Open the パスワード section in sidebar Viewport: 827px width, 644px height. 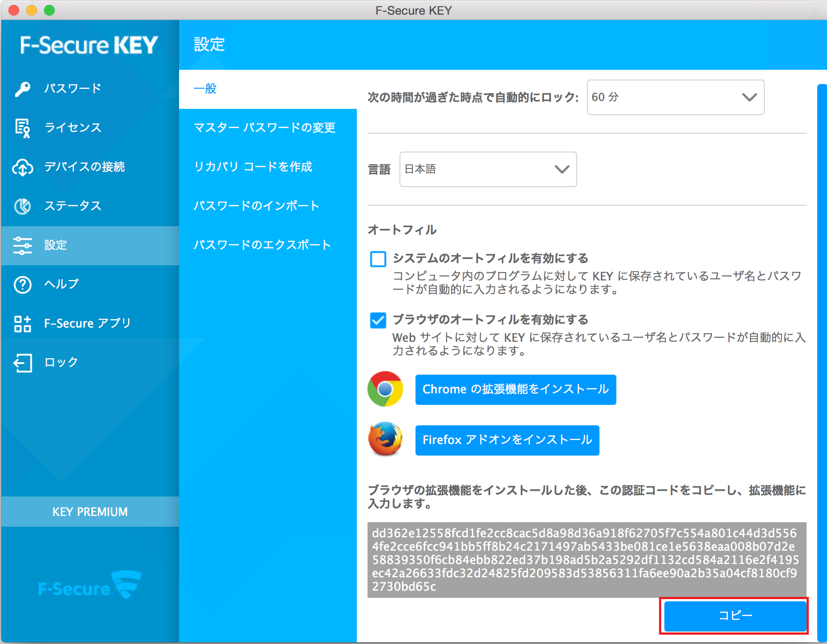[90, 89]
